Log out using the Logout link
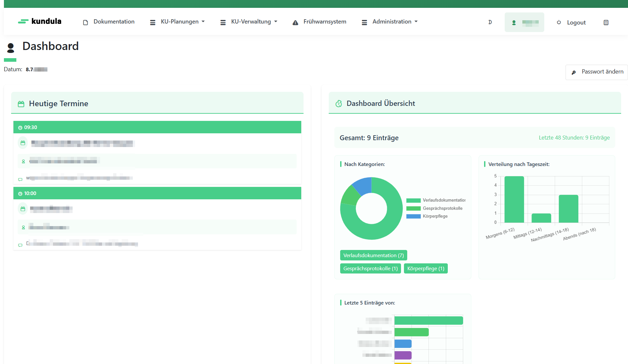 [x=576, y=23]
